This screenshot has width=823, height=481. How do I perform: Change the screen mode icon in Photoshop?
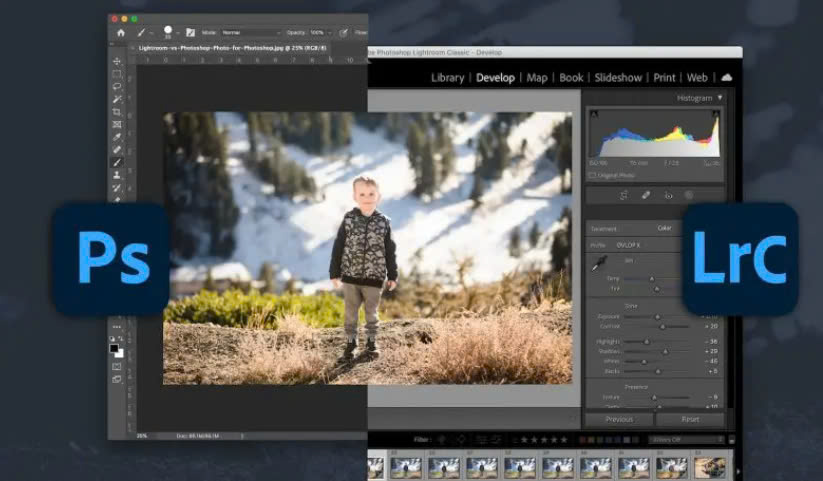(117, 379)
